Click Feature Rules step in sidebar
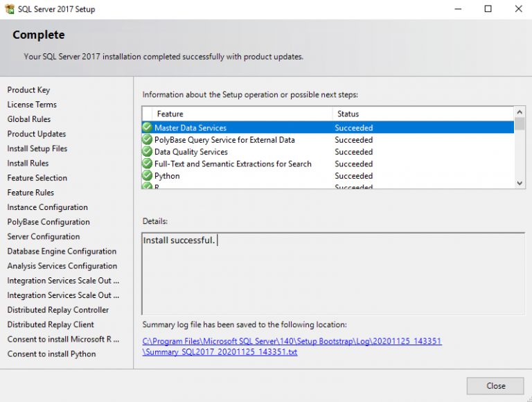Viewport: 532px width, 402px height. [x=30, y=193]
